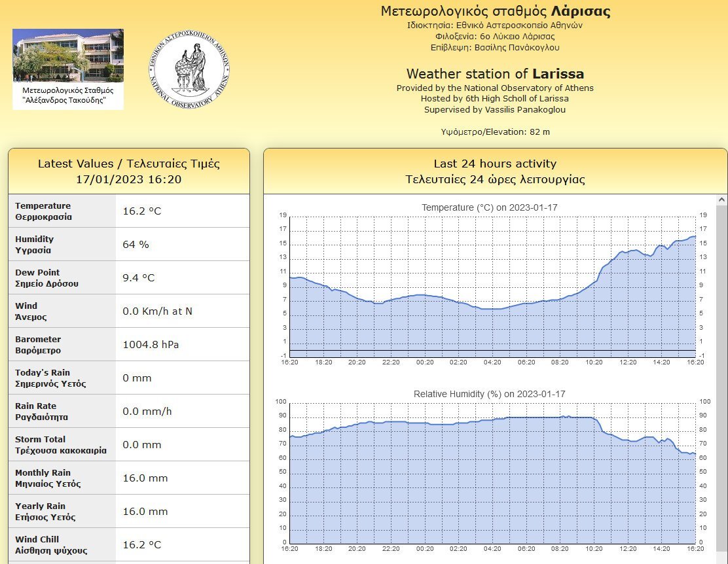Click the Μετεωρολογικός σταθμός Λάρισας title

pyautogui.click(x=495, y=11)
